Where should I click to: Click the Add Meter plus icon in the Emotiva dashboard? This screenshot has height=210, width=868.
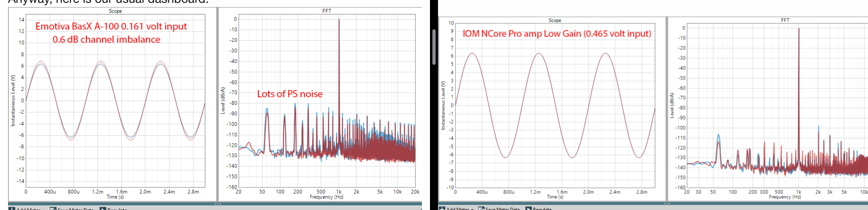pyautogui.click(x=11, y=209)
